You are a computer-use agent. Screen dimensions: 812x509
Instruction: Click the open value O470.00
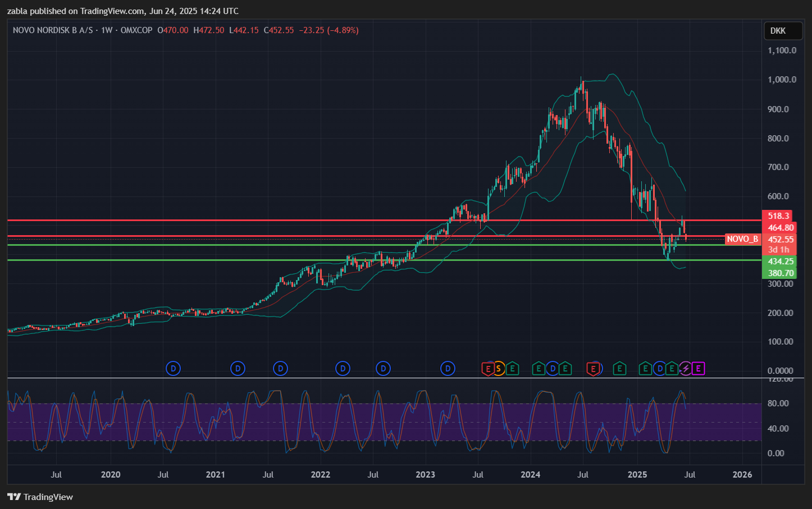click(173, 30)
